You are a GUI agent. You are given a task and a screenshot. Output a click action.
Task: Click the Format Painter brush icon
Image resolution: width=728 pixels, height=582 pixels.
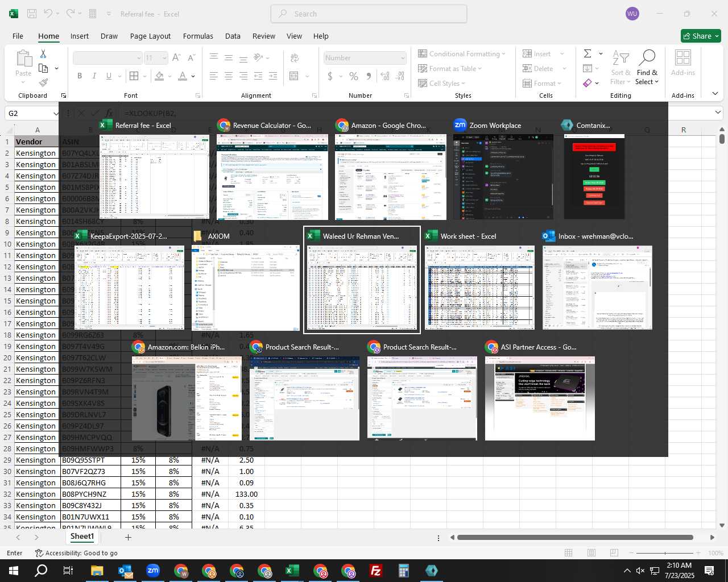pos(43,83)
